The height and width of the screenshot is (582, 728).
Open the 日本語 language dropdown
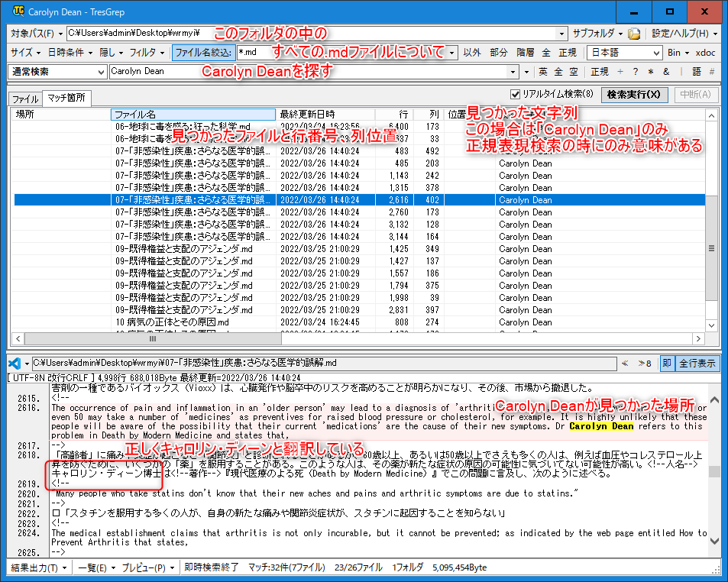pos(624,53)
